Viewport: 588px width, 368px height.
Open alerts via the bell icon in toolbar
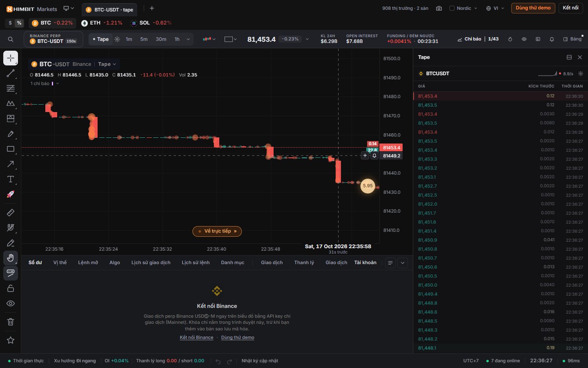[552, 39]
